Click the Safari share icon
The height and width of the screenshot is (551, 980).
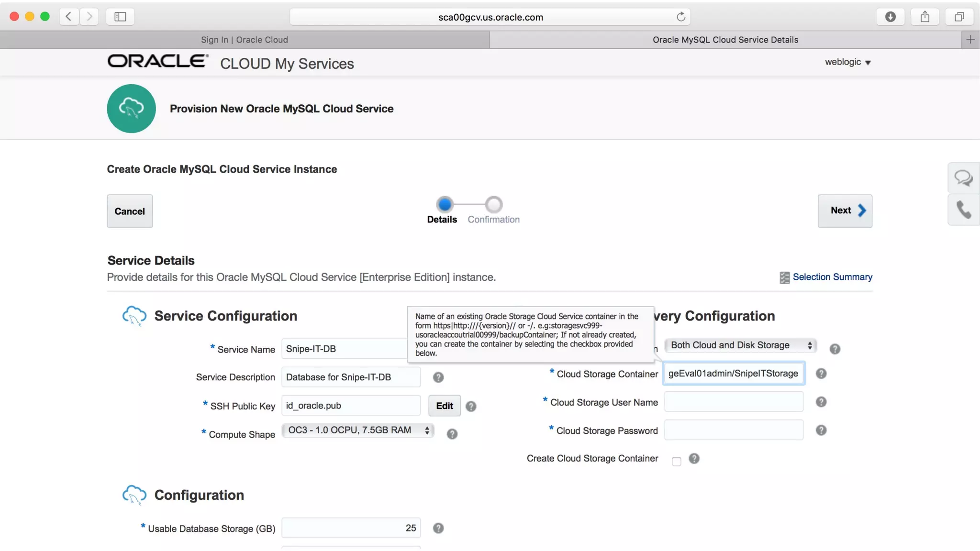click(x=924, y=17)
